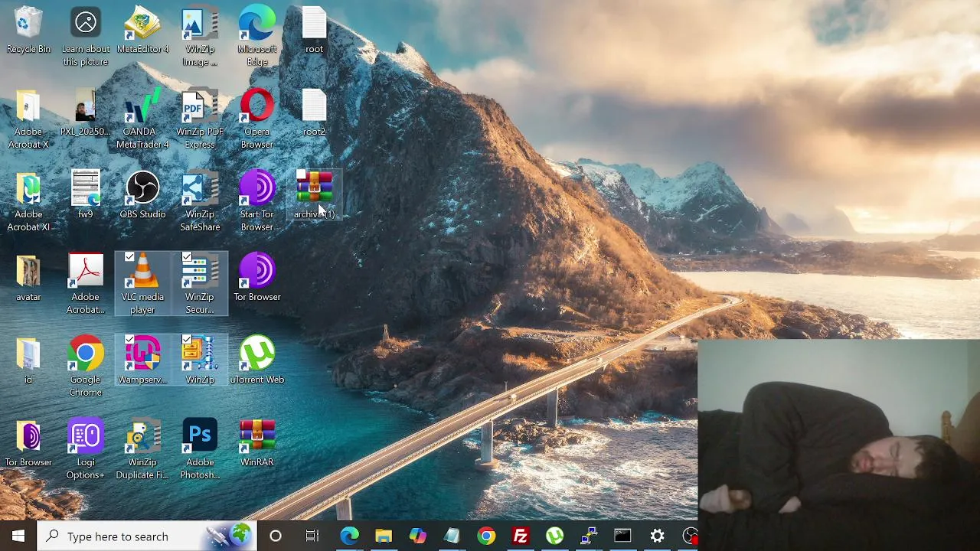The width and height of the screenshot is (980, 551).
Task: Select the VLC media player cone icon
Action: point(142,272)
